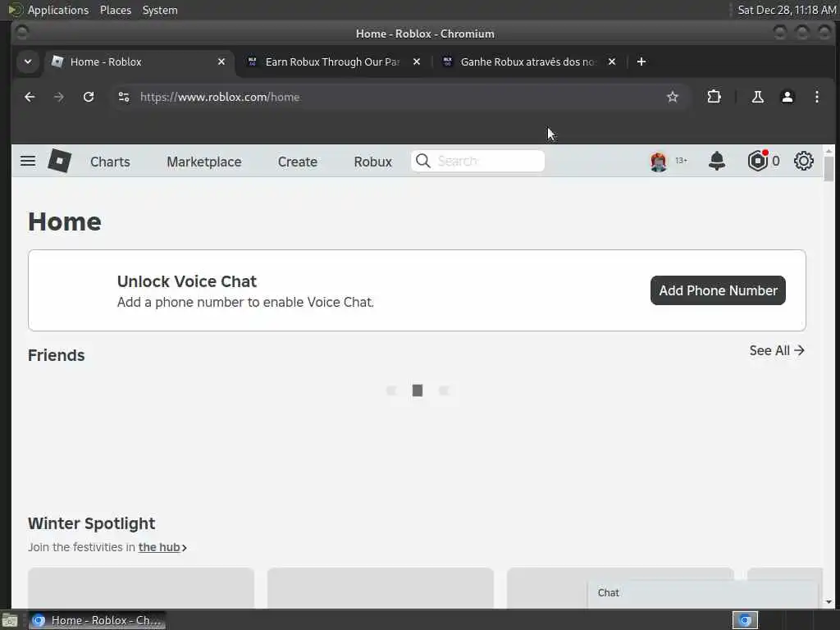Click the browser forward arrow
The width and height of the screenshot is (840, 630).
pyautogui.click(x=59, y=97)
